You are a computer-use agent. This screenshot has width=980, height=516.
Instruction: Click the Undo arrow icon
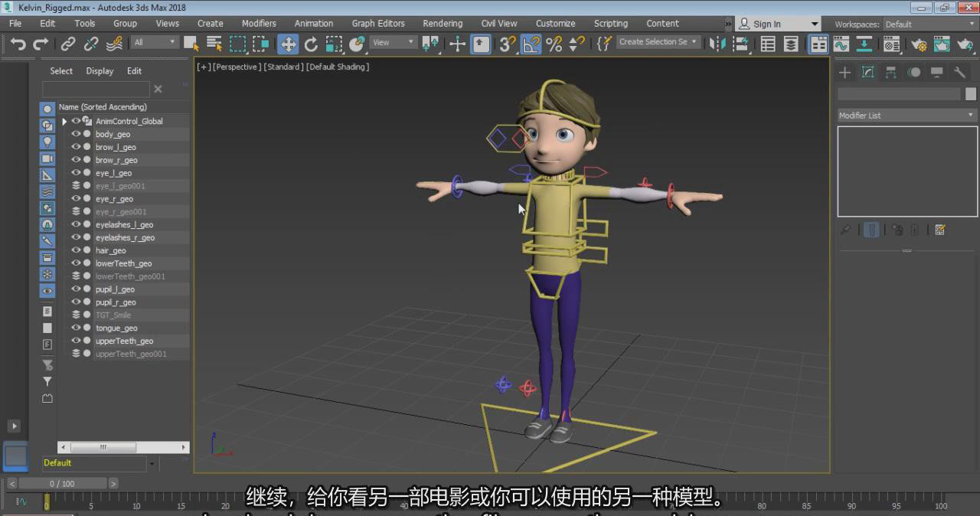[x=18, y=44]
